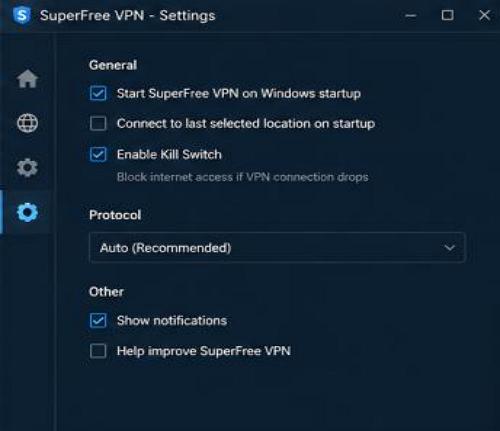Open the Protocol dropdown Auto (Recommended)
Viewport: 500px width, 431px height.
277,248
